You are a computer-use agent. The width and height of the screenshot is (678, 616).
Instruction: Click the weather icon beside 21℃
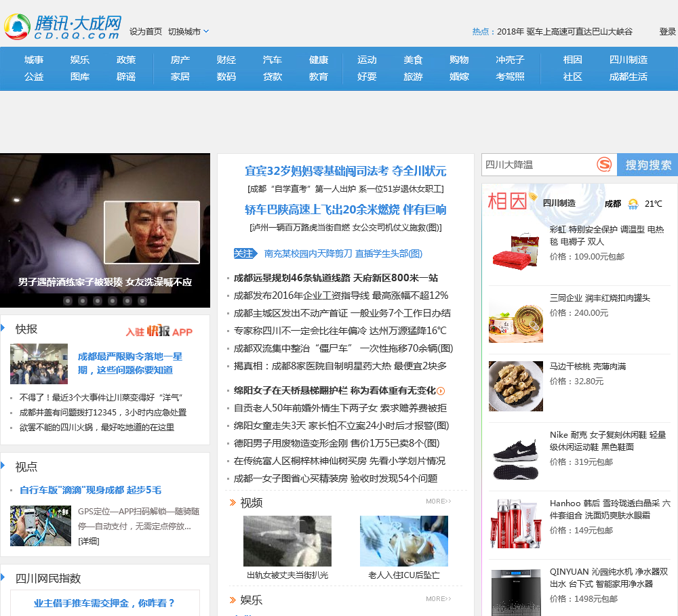(633, 203)
